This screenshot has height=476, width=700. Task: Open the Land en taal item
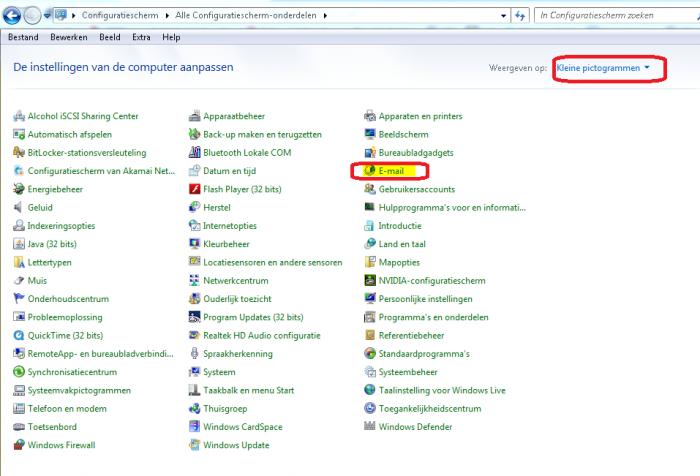[395, 244]
